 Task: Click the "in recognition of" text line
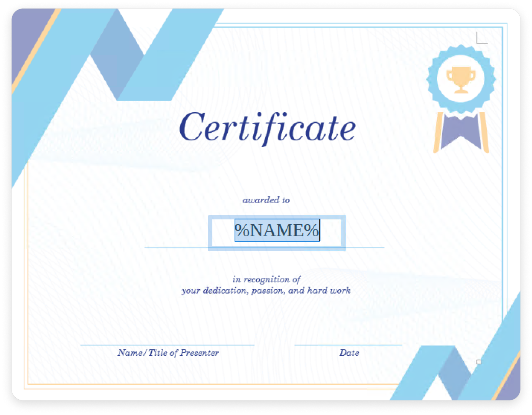[266, 279]
